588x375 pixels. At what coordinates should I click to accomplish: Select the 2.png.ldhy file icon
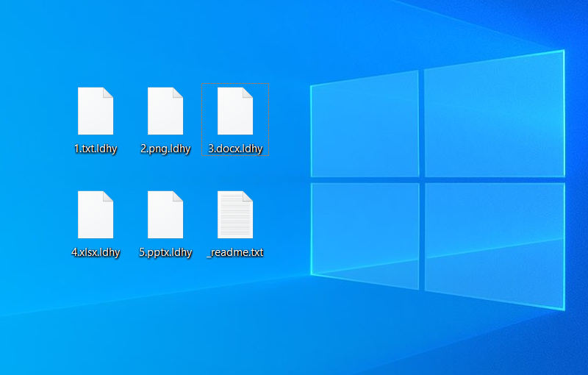pyautogui.click(x=165, y=111)
